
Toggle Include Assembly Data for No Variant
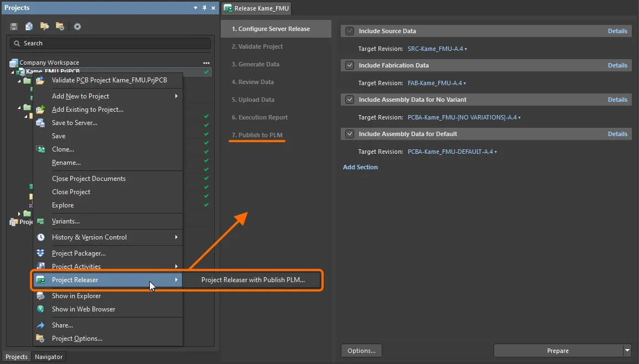pyautogui.click(x=349, y=100)
